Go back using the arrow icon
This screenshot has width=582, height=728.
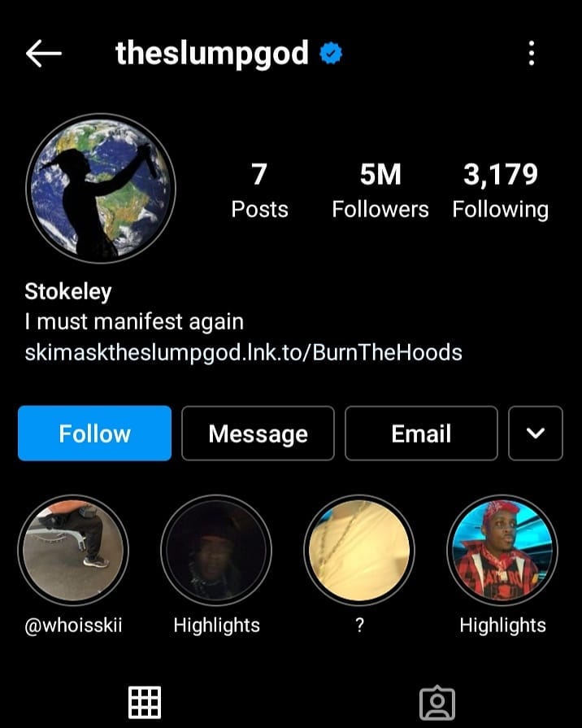pos(44,54)
